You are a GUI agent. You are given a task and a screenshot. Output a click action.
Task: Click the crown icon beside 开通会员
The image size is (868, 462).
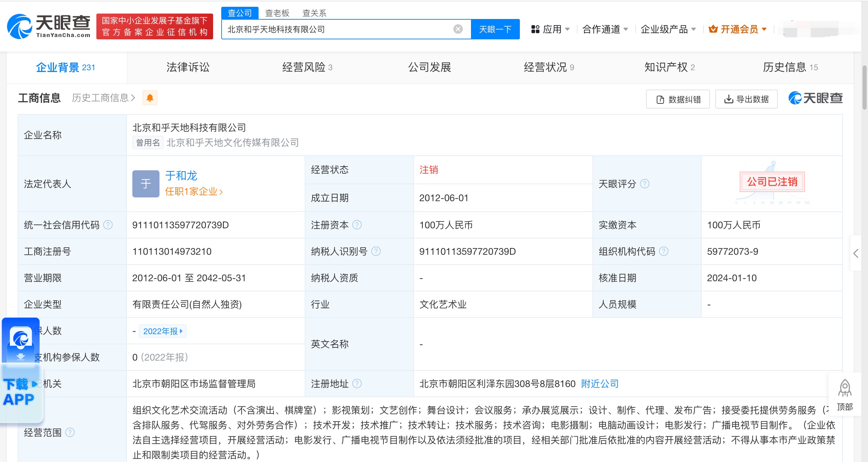713,29
